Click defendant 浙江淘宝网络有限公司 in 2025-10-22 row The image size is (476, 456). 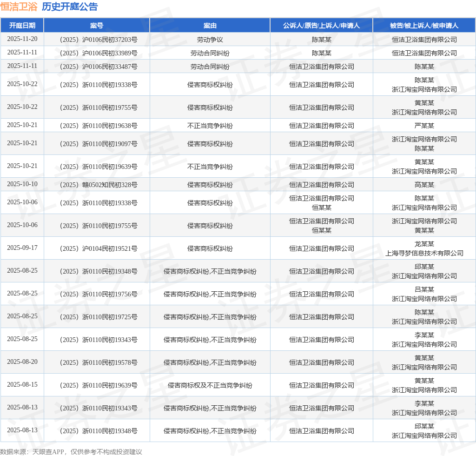pos(424,89)
